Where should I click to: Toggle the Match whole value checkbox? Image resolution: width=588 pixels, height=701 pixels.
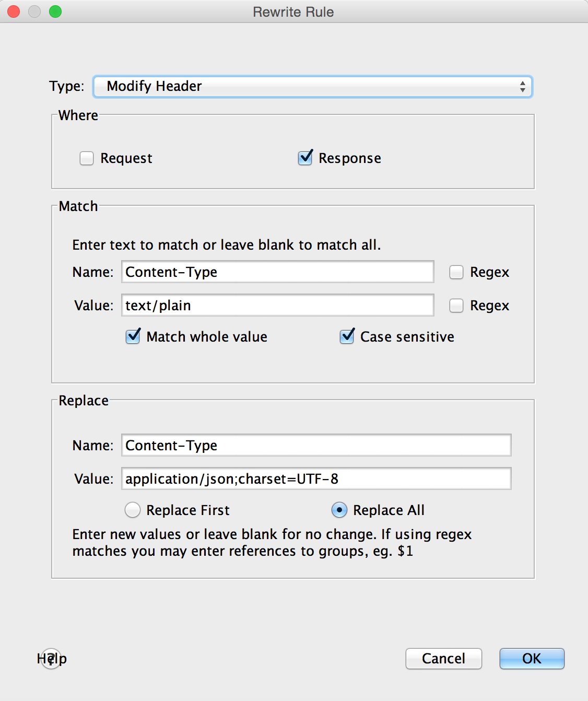[x=133, y=337]
